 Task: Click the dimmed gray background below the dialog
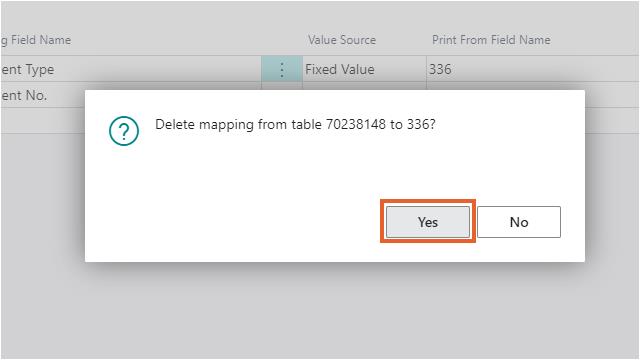pos(320,310)
